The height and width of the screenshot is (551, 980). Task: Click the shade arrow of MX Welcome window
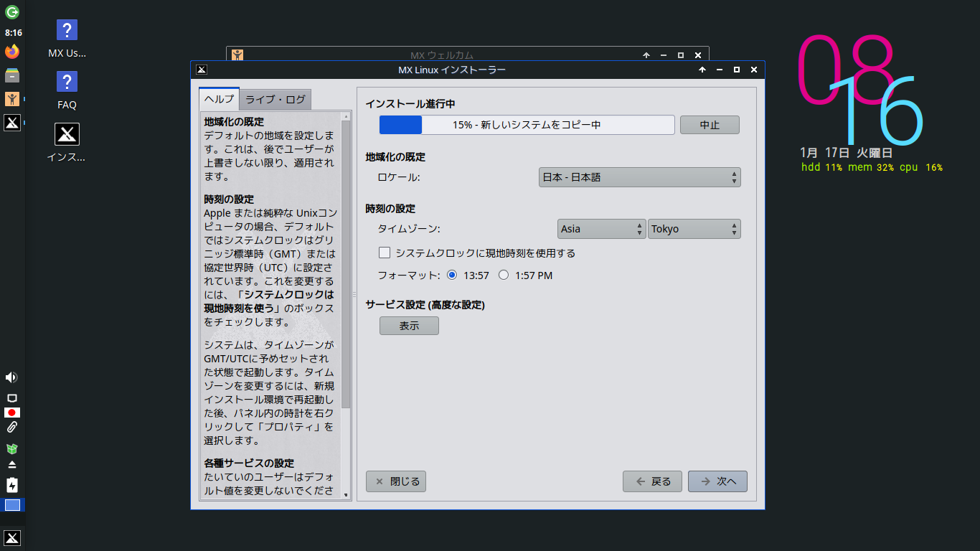tap(646, 55)
